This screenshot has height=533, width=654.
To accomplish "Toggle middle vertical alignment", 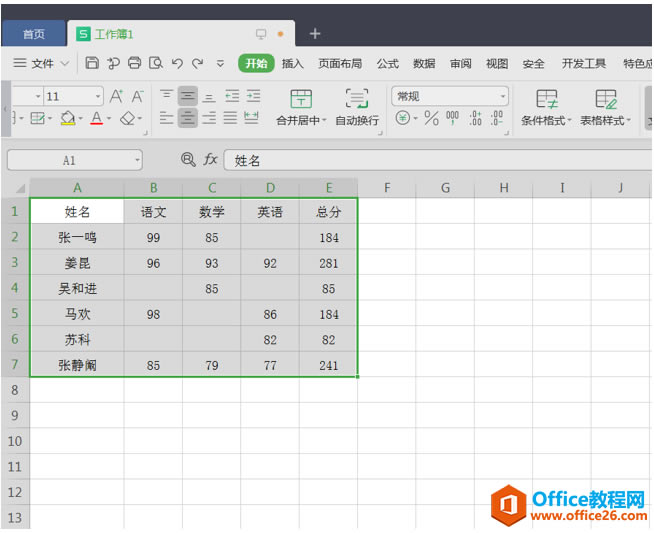I will [x=188, y=96].
